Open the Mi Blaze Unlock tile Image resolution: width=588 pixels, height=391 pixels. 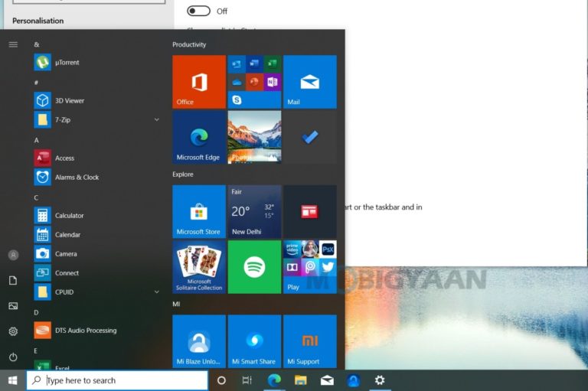pyautogui.click(x=199, y=341)
